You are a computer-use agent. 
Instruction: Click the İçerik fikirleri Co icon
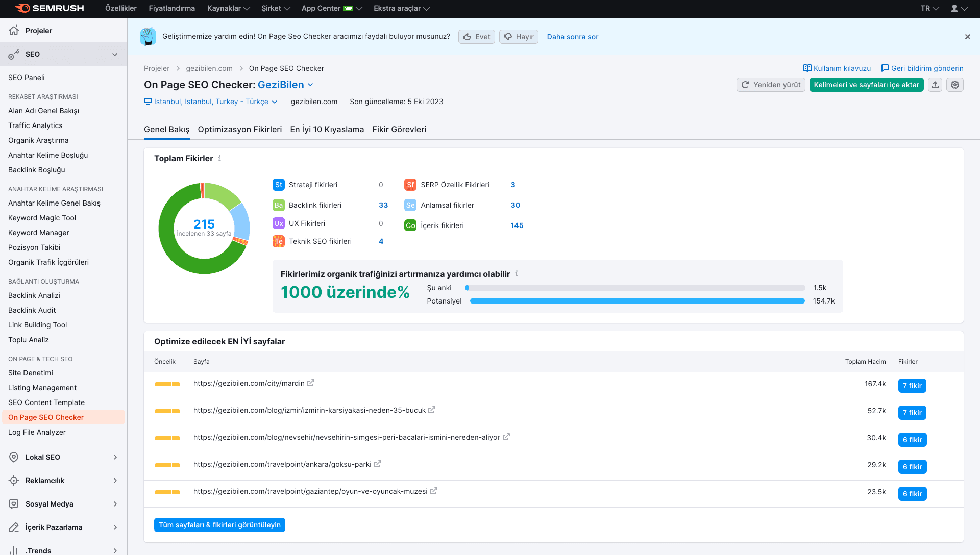point(410,225)
